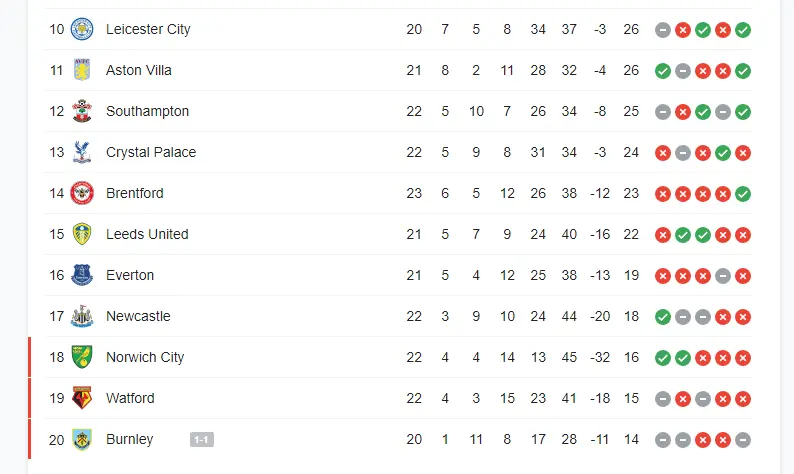Click the Brentford bee crest
The height and width of the screenshot is (474, 794).
click(82, 193)
